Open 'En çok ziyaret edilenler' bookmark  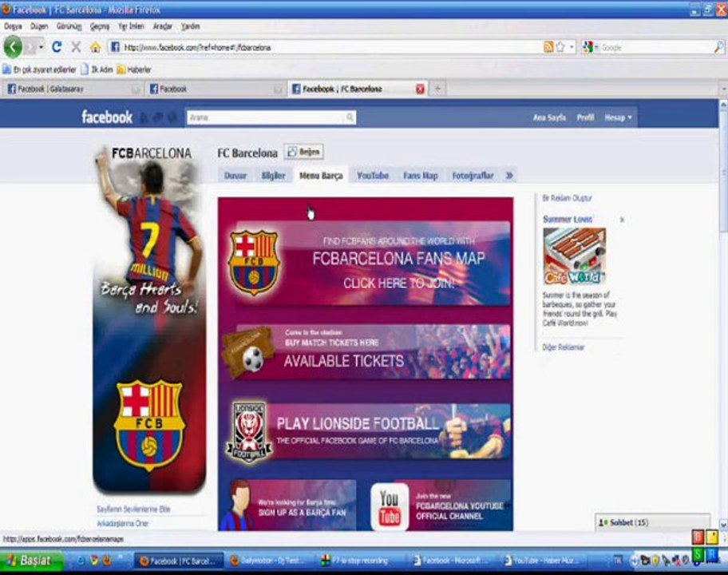click(x=39, y=69)
